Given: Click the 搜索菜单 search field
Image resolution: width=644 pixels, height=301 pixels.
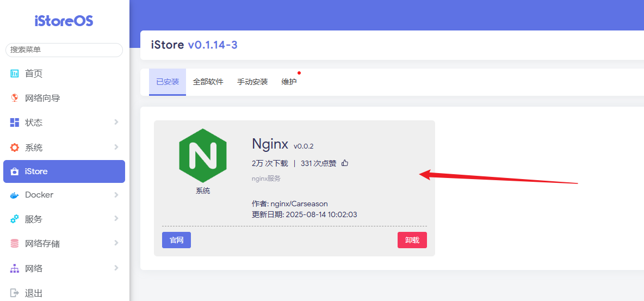Looking at the screenshot, I should point(64,50).
